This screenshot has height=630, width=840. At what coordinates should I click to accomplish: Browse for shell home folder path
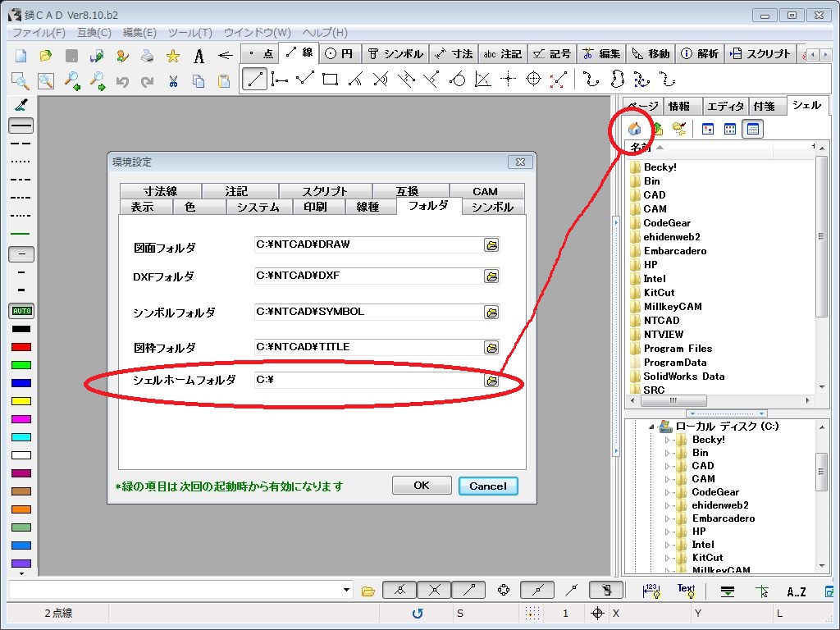491,380
